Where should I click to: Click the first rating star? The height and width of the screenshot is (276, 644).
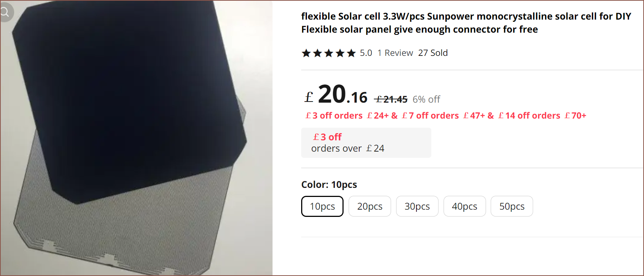(306, 53)
